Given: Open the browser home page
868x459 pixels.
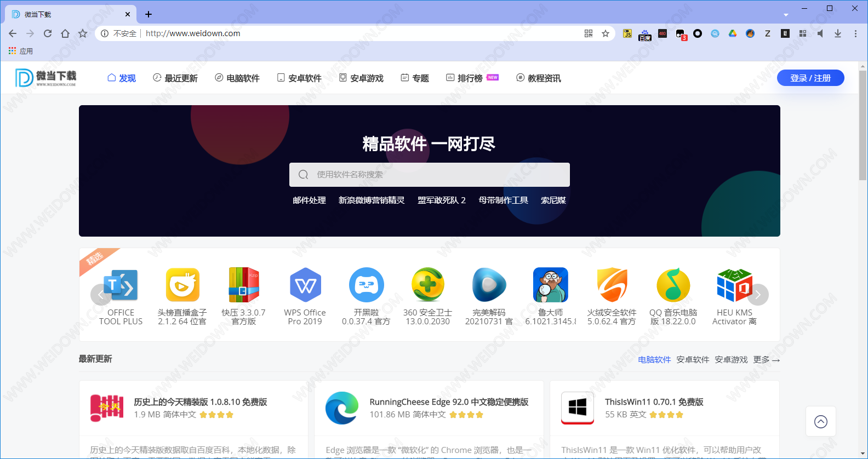Looking at the screenshot, I should coord(65,33).
